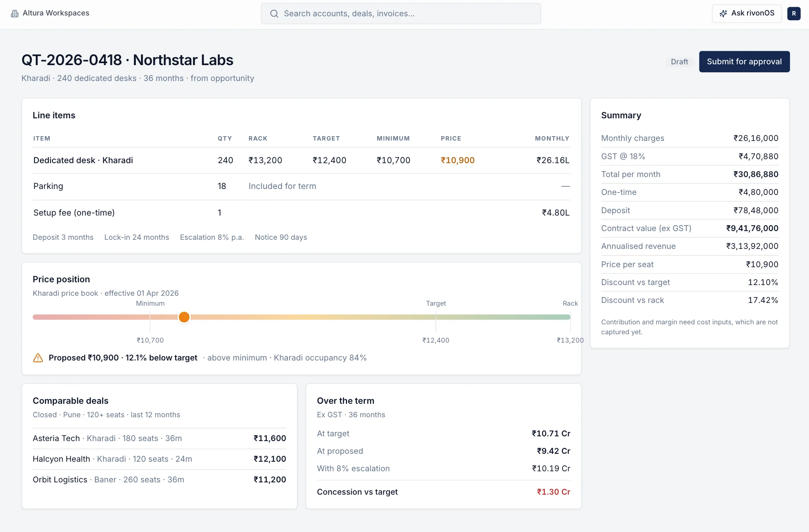Click Kharadi occupancy 84% note
809x532 pixels.
click(320, 358)
